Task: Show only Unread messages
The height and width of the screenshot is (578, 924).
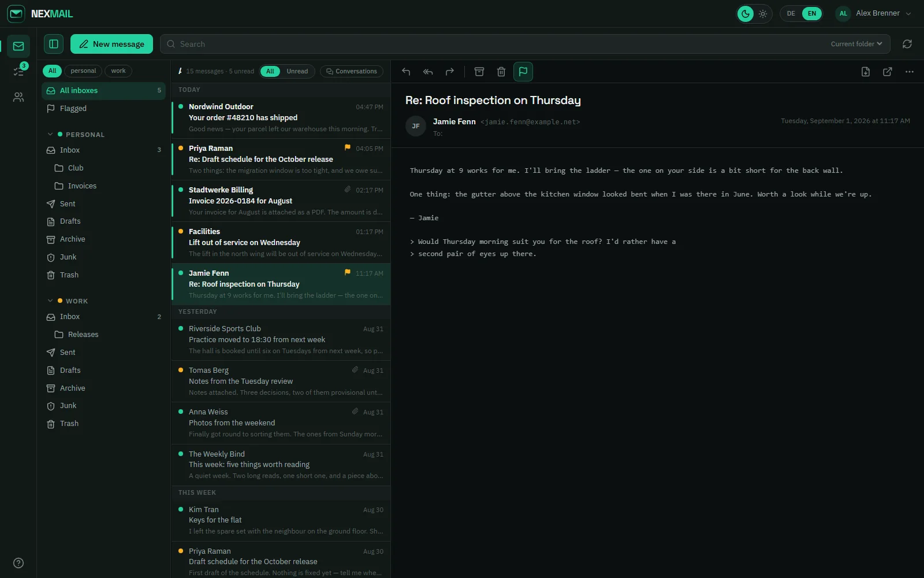Action: tap(297, 71)
